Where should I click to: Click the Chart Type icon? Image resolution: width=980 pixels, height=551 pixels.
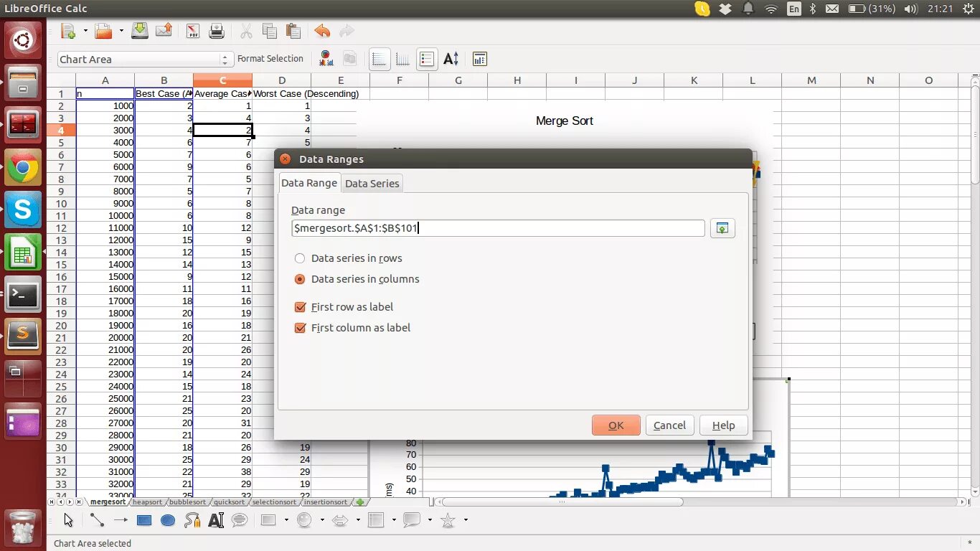point(326,59)
